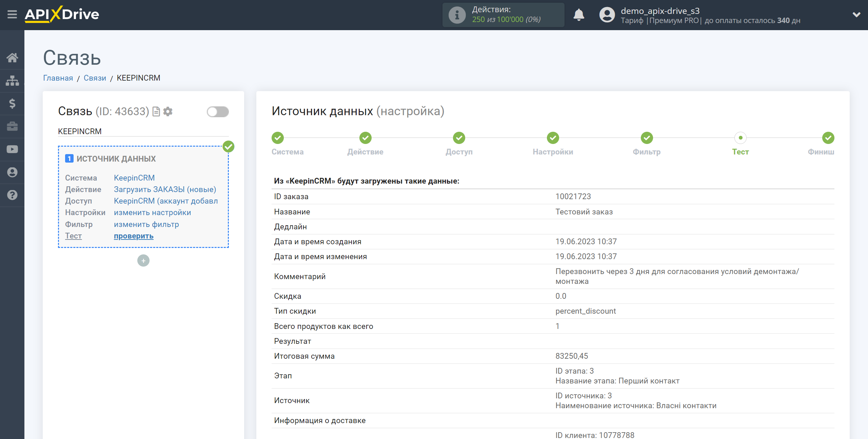
Task: Click the проверить test link
Action: coord(134,236)
